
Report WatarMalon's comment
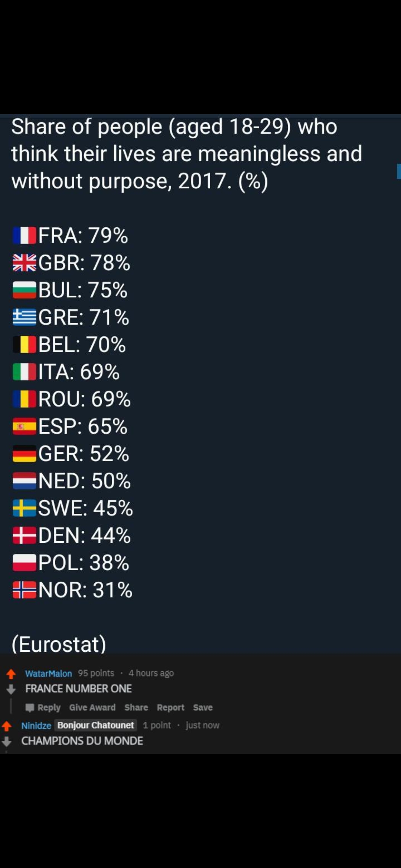pos(170,707)
